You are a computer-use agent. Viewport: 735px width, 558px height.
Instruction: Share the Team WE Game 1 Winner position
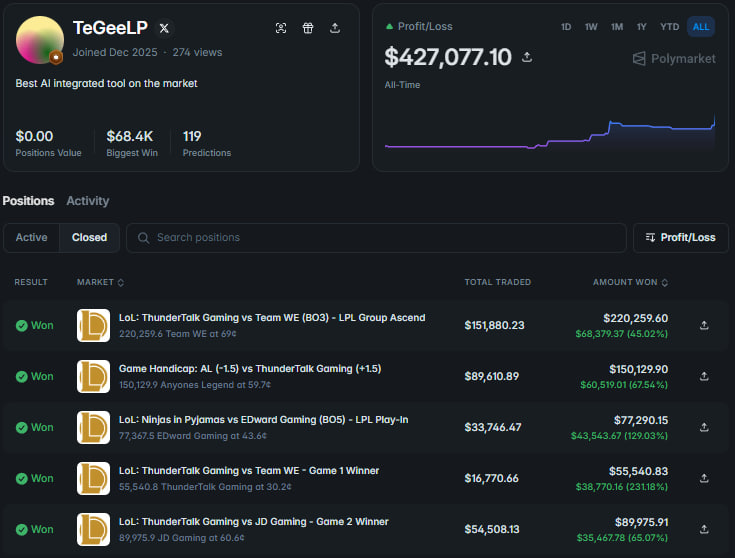pos(704,478)
